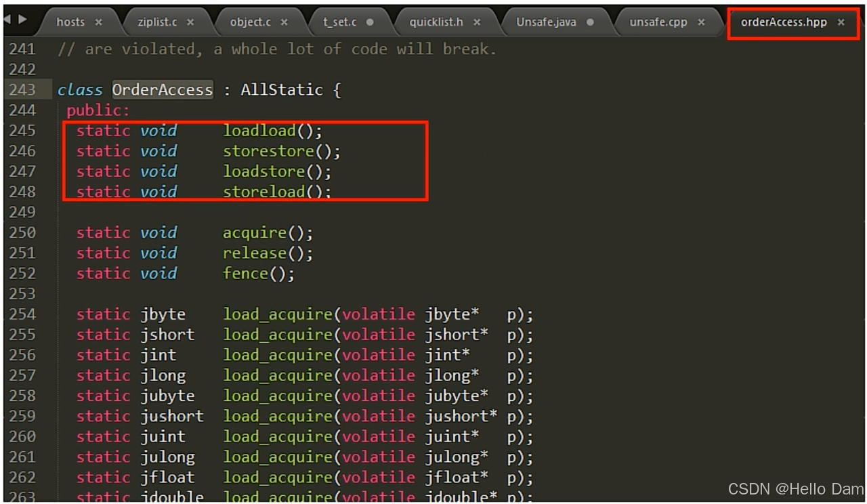
Task: Click the jlong* parameter type on line 257
Action: coord(452,375)
